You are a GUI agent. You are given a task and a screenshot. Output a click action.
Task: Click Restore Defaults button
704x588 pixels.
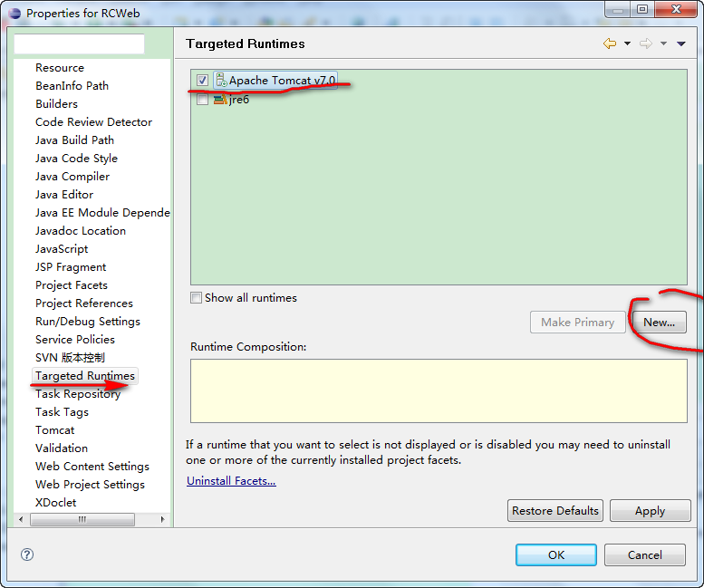click(x=555, y=511)
